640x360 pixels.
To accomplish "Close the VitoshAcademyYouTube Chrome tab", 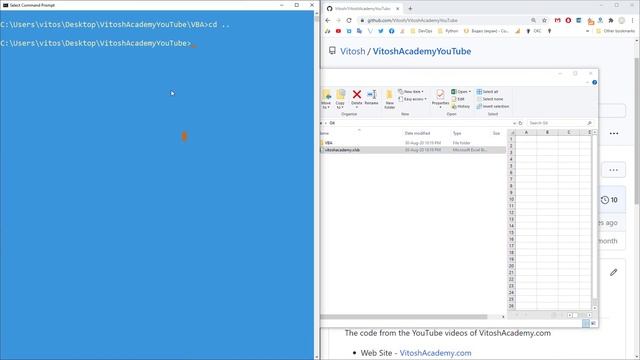I will pyautogui.click(x=398, y=8).
